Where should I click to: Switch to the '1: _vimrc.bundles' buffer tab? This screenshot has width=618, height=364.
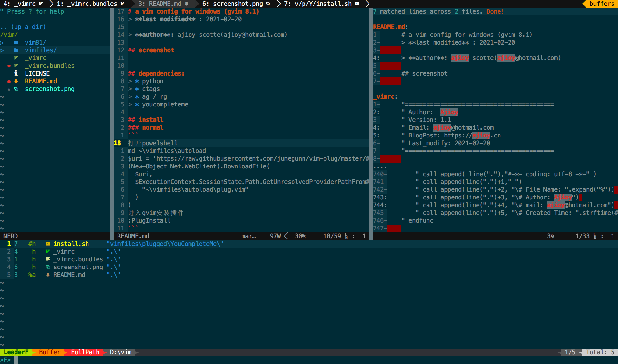pos(90,4)
